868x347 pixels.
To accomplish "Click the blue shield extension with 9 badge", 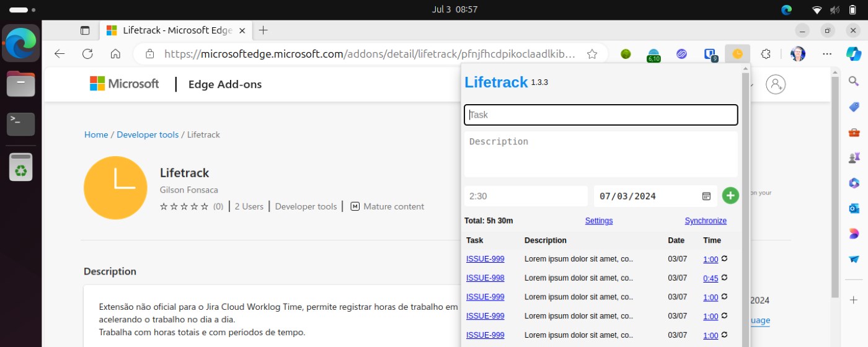I will click(710, 55).
